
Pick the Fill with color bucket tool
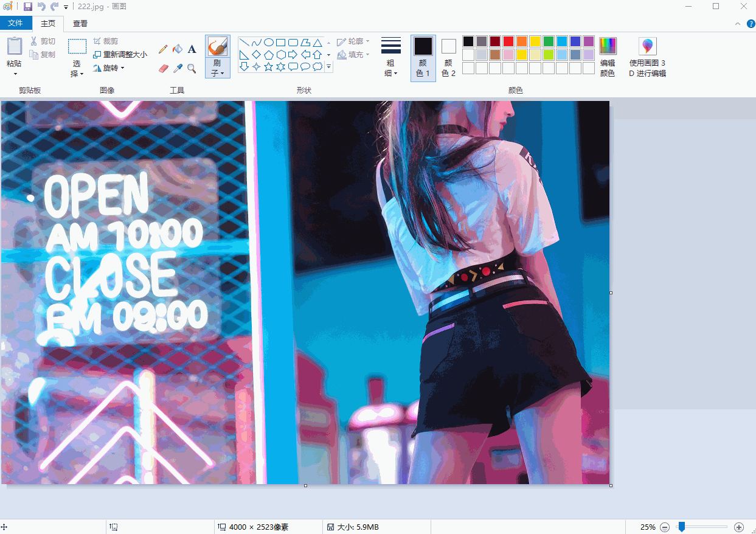click(178, 49)
